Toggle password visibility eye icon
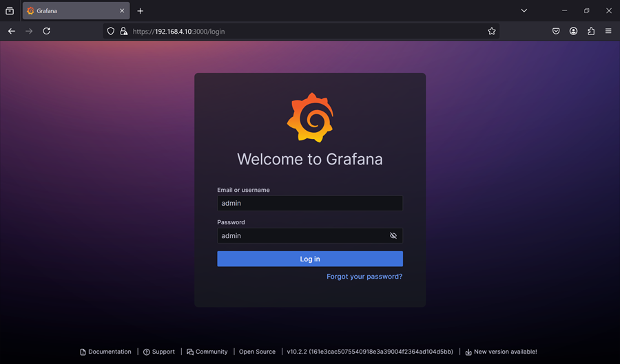620x364 pixels. (x=393, y=236)
